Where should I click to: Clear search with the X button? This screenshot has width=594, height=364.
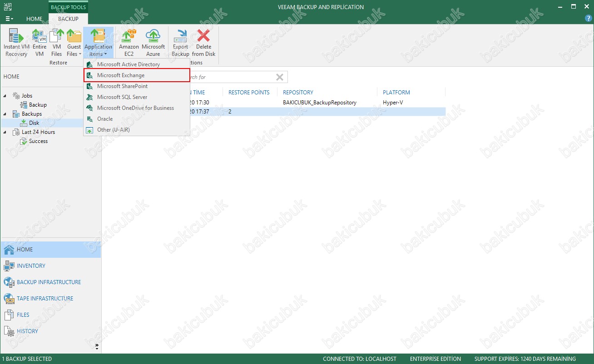click(280, 77)
